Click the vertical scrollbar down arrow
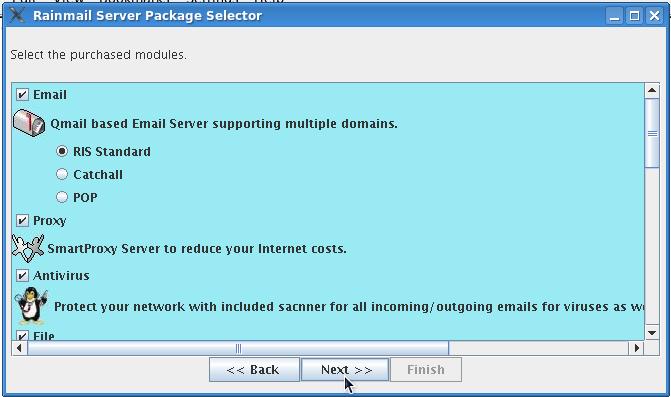 click(652, 333)
